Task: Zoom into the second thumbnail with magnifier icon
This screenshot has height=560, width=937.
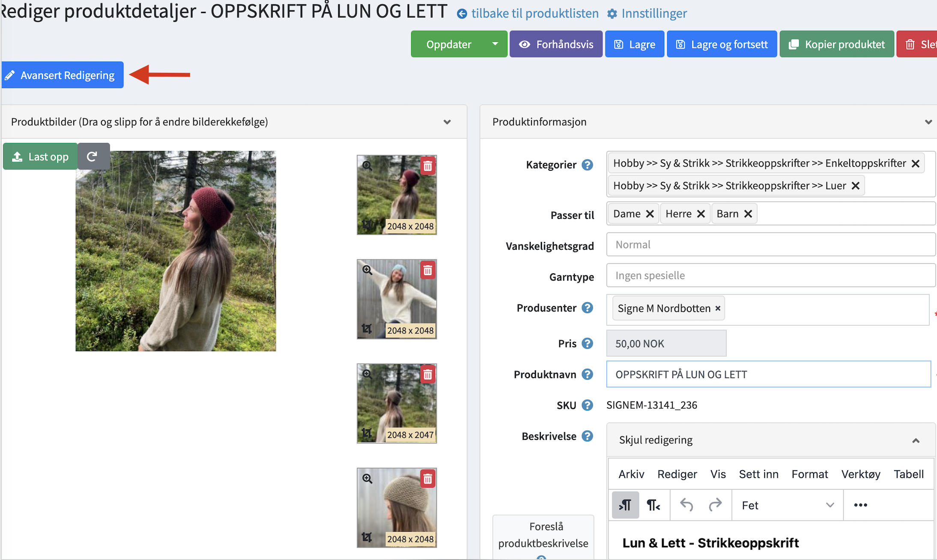Action: click(367, 270)
